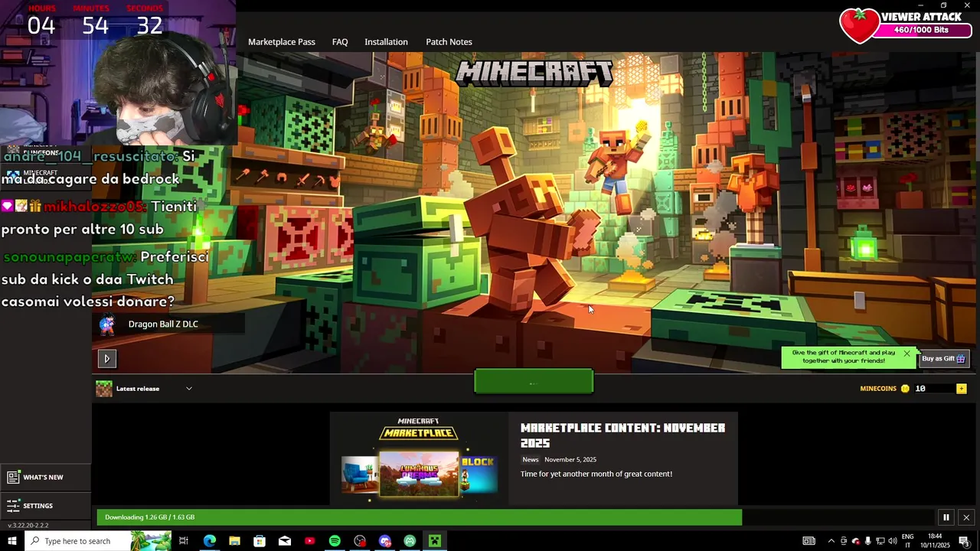Click the green ghost-face taskbar app icon

(410, 541)
